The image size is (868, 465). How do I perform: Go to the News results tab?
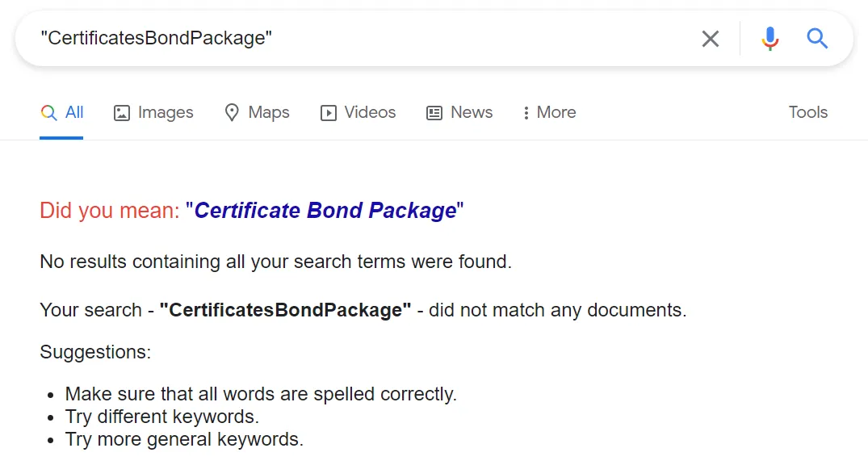[472, 113]
